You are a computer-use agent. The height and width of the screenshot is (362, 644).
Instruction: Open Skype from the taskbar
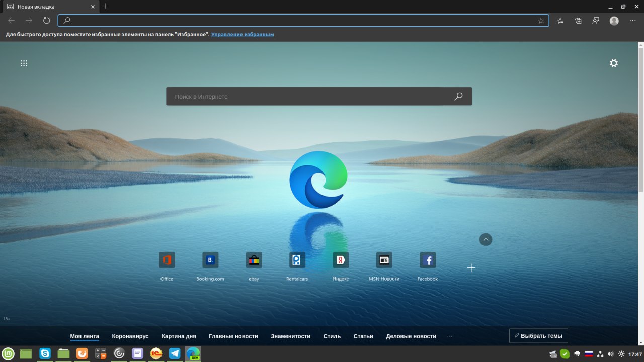pyautogui.click(x=45, y=353)
